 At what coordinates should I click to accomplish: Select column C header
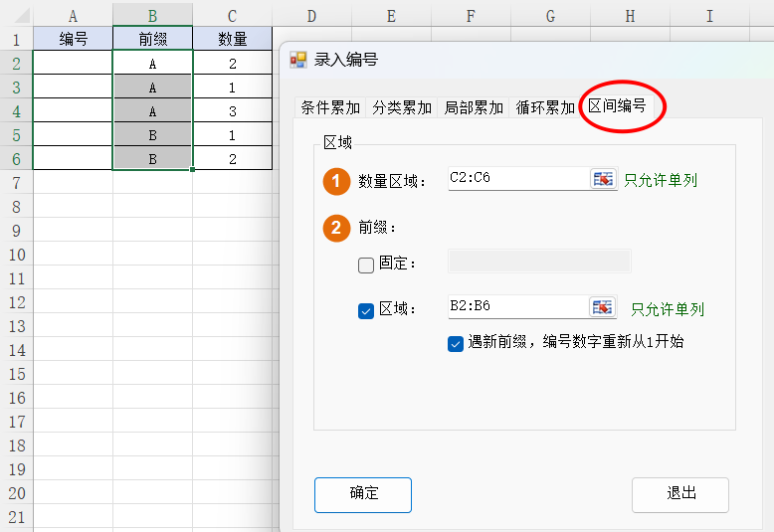click(x=232, y=16)
